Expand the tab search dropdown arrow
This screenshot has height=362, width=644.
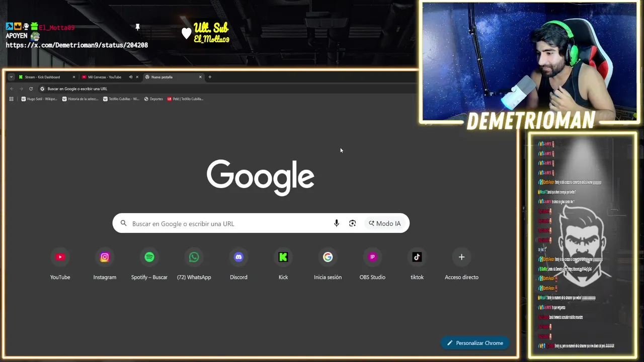pos(11,77)
